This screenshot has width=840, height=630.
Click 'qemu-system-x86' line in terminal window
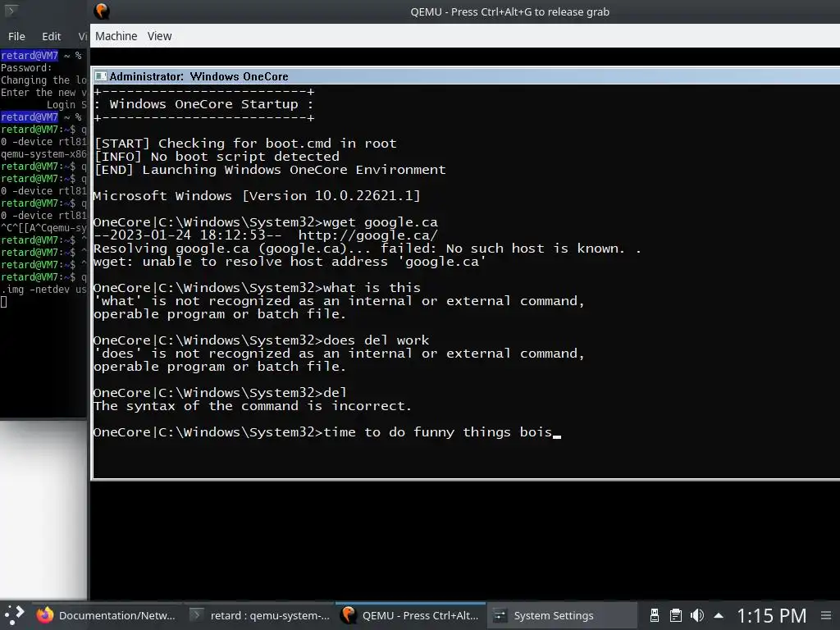(43, 154)
